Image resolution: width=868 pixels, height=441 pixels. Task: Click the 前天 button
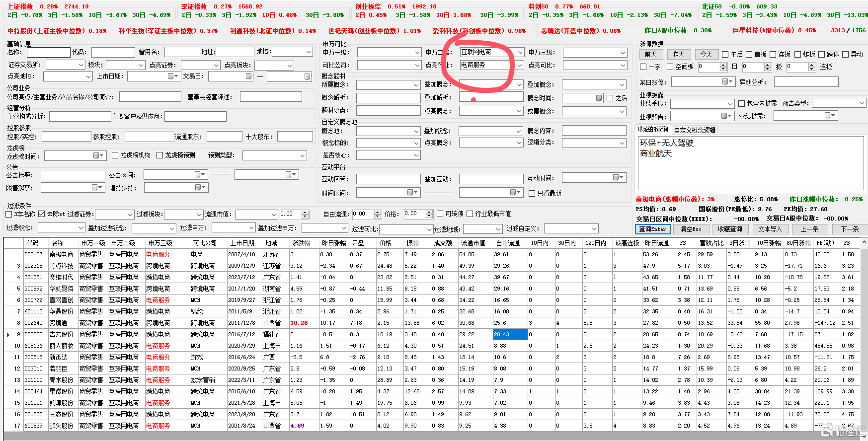tap(650, 54)
